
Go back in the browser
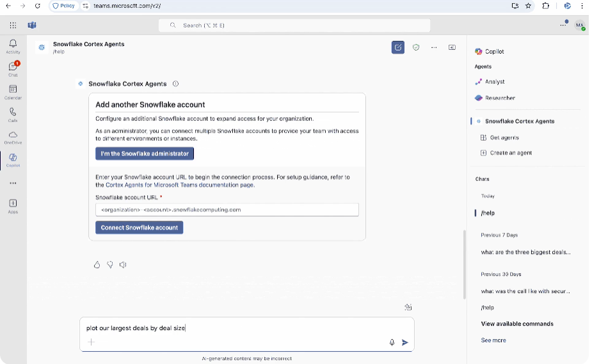[8, 6]
